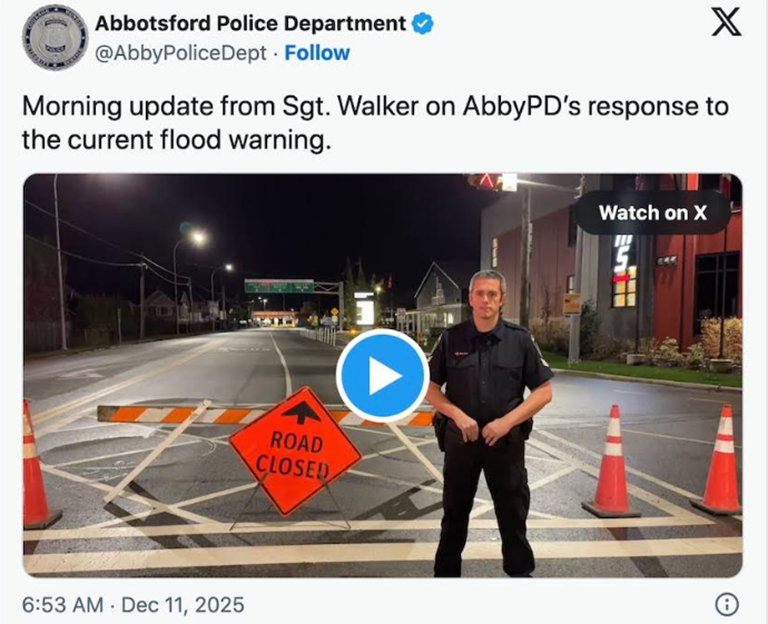Follow the AbbyPoliceDept account
The image size is (768, 624).
pos(317,53)
